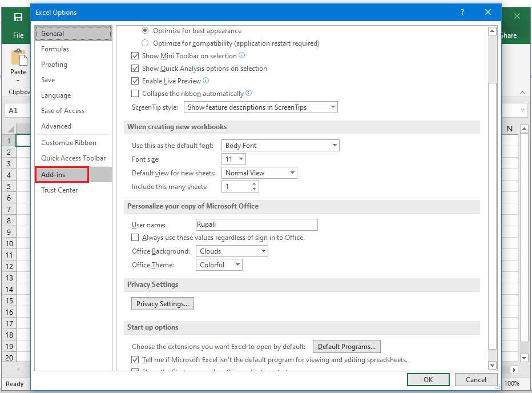Image resolution: width=532 pixels, height=393 pixels.
Task: Click the Share button in Excel
Action: coord(509,35)
